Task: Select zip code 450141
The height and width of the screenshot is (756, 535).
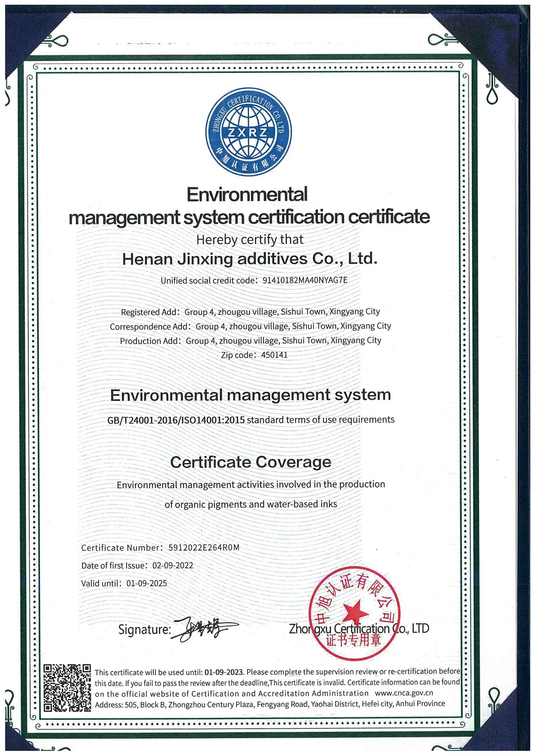Action: click(274, 355)
